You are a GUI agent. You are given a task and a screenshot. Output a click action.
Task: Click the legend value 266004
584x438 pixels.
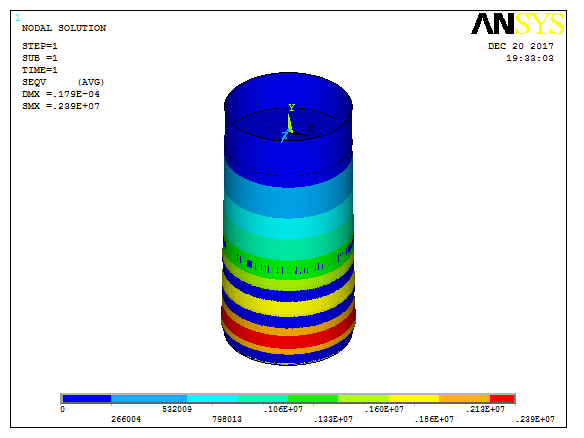[126, 419]
